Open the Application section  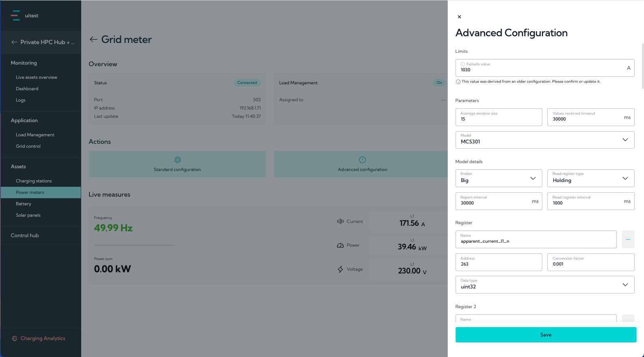24,120
